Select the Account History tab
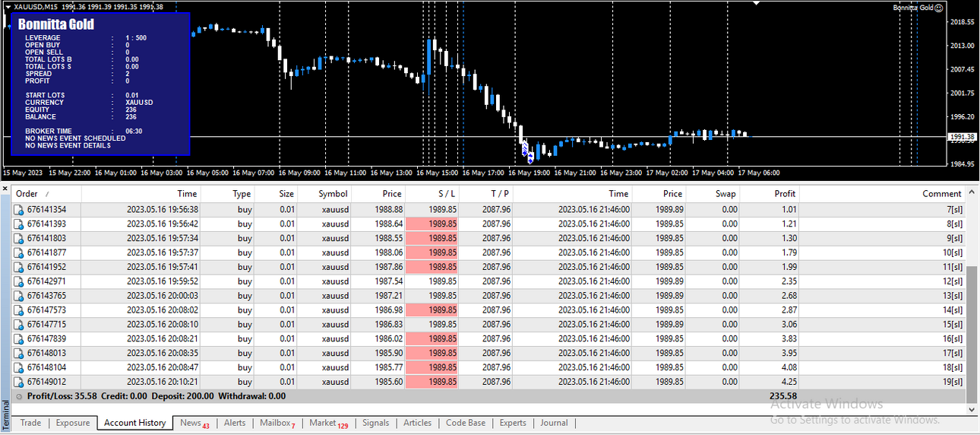Image resolution: width=980 pixels, height=435 pixels. tap(134, 423)
